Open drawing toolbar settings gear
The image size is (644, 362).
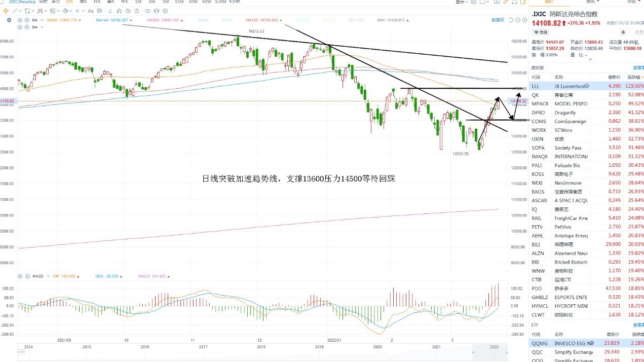click(x=165, y=11)
